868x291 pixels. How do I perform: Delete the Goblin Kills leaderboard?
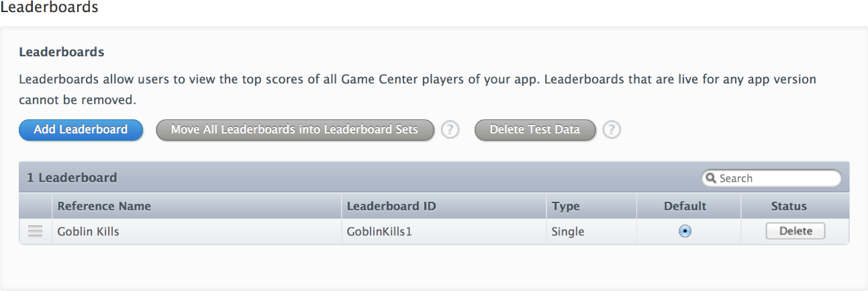795,231
